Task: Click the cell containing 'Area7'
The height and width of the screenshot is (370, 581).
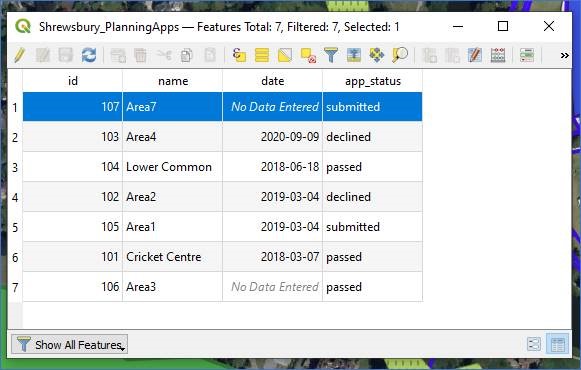Action: click(173, 107)
